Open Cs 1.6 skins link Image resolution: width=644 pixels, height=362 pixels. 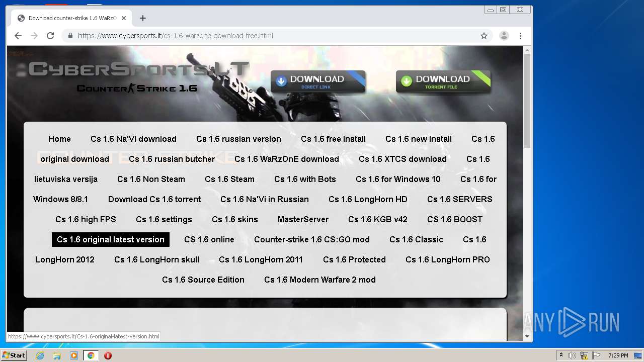[235, 219]
